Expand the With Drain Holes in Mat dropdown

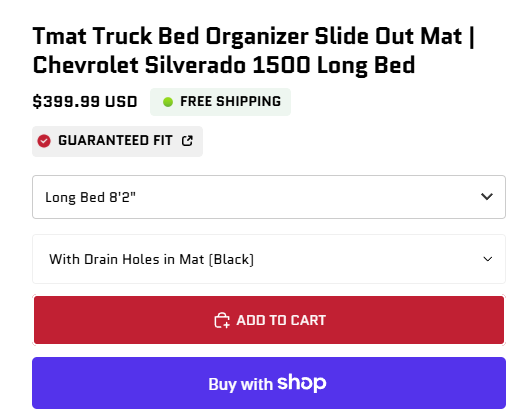pyautogui.click(x=269, y=259)
